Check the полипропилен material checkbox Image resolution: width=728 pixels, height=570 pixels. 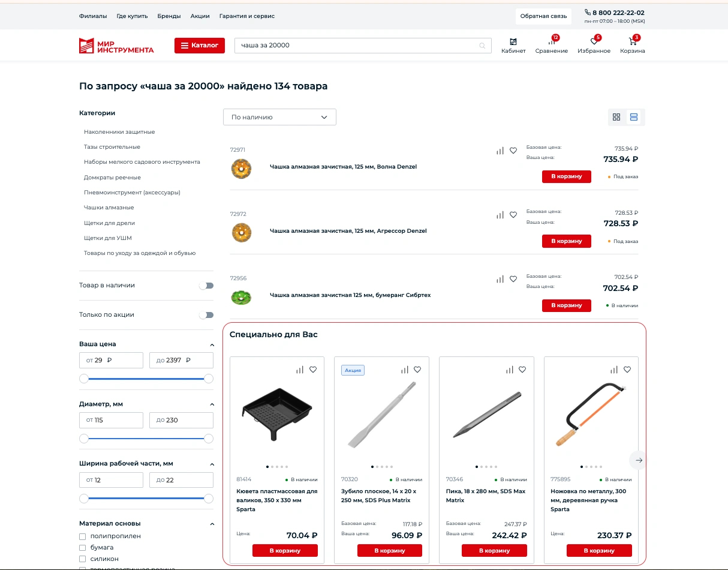pyautogui.click(x=83, y=536)
